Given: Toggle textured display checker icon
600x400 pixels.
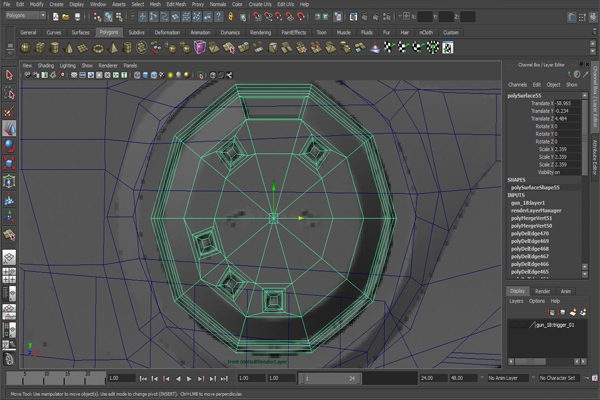Looking at the screenshot, I should pyautogui.click(x=162, y=75).
